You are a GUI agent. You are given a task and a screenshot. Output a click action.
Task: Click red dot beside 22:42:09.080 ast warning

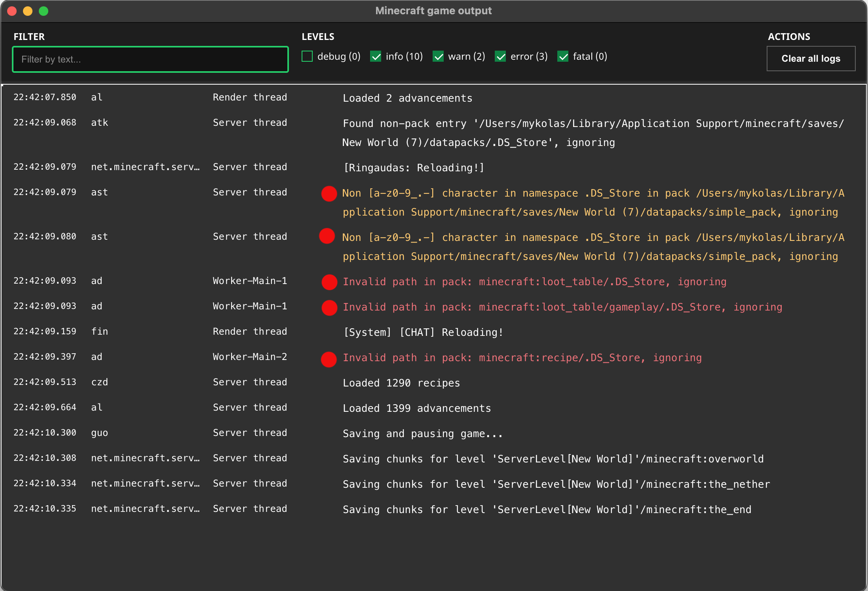(x=327, y=236)
